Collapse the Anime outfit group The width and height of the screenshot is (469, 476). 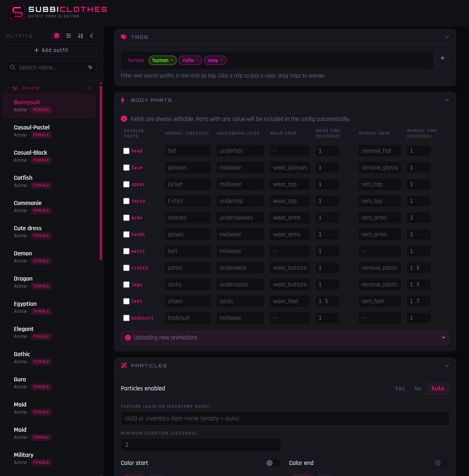click(8, 88)
